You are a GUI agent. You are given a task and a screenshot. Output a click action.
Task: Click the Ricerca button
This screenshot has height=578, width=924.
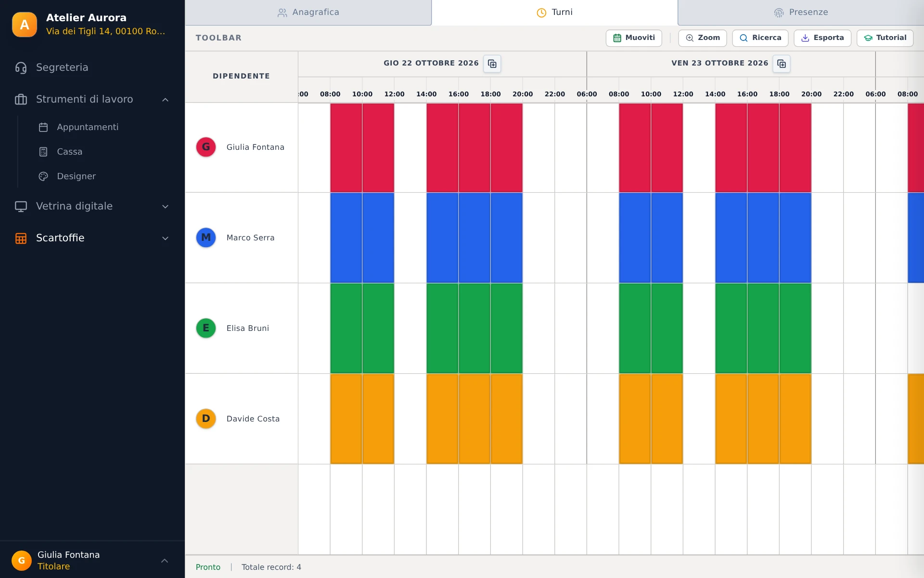click(x=760, y=38)
